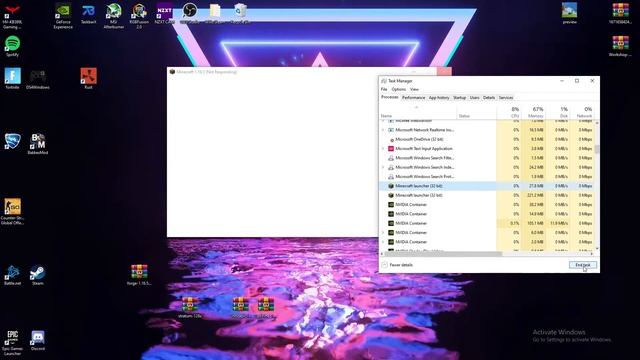Select the Microsoft Windows Search Protocol row

(x=487, y=176)
